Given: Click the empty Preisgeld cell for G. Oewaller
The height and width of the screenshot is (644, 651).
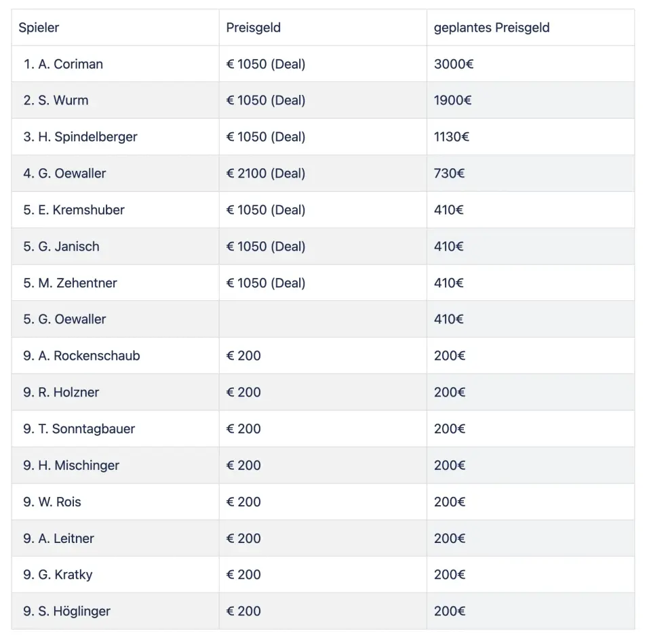Looking at the screenshot, I should [323, 319].
